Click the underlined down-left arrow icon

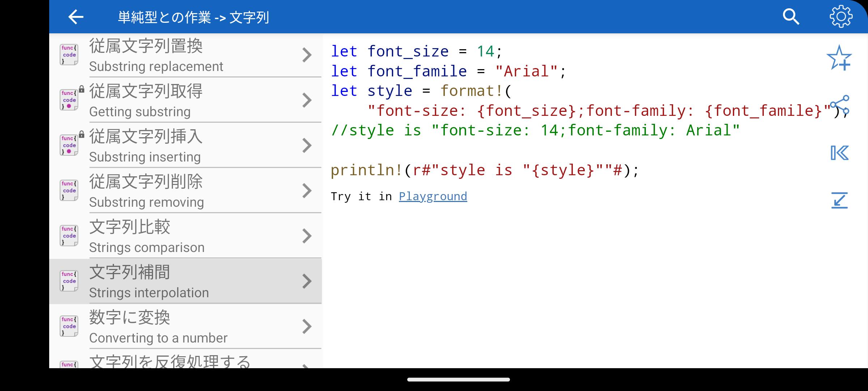[839, 200]
